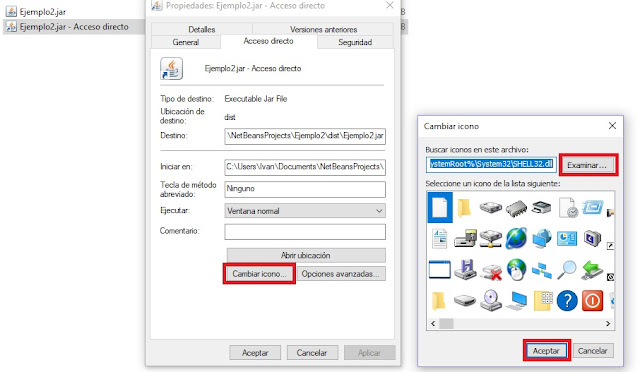Click into the Destino path field
This screenshot has height=372, width=640.
coord(305,136)
